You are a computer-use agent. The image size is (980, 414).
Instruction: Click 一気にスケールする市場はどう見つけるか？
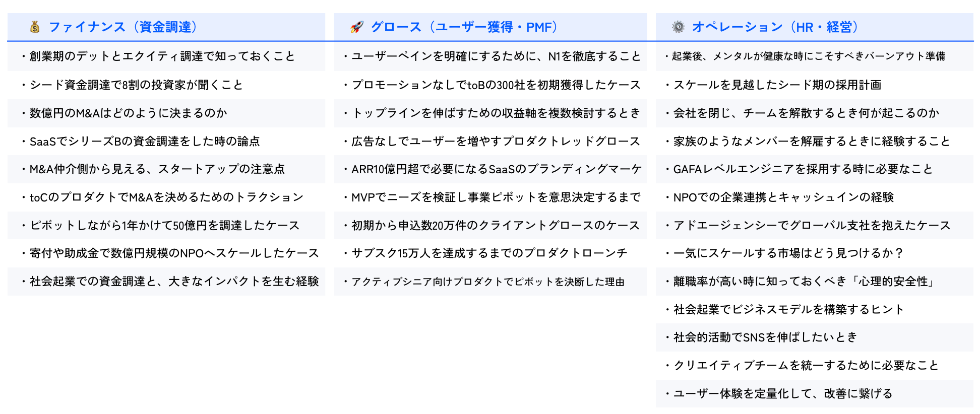[815, 253]
